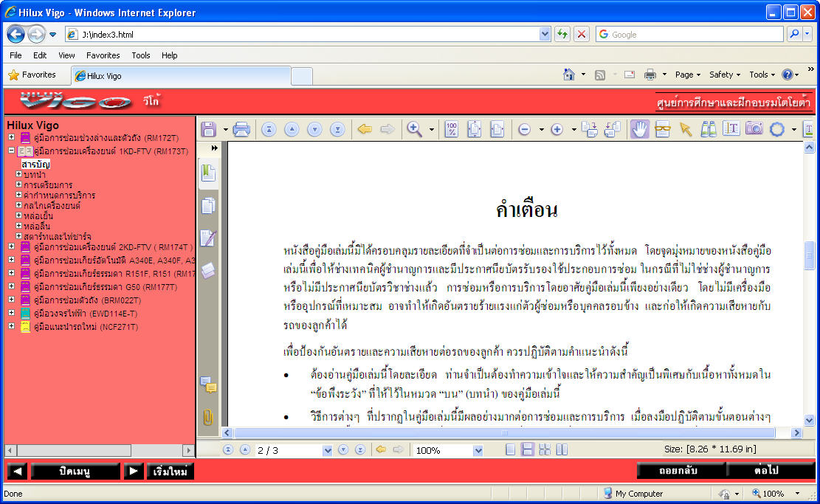Open the Safety command bar menu
Image resolution: width=820 pixels, height=504 pixels.
pyautogui.click(x=725, y=75)
